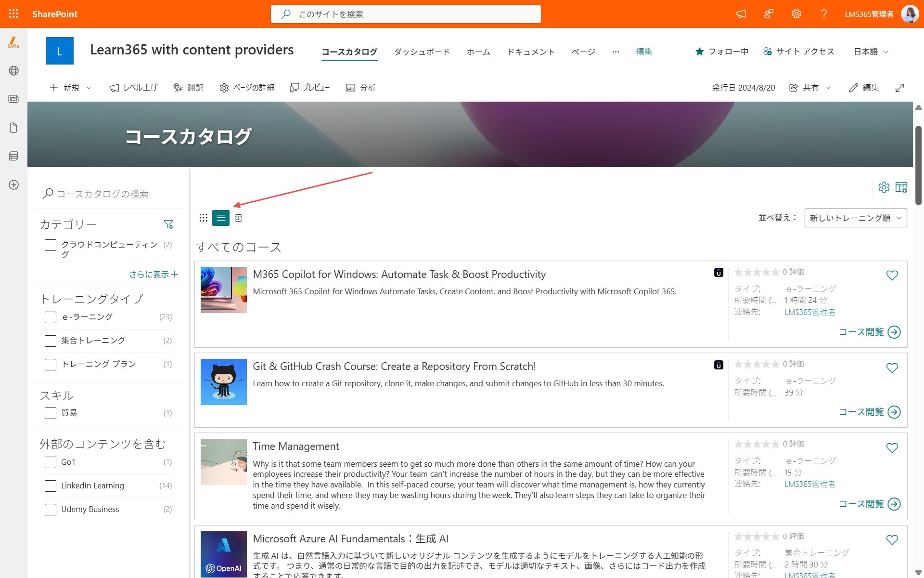Click the レベル上げ command
This screenshot has width=924, height=578.
[133, 88]
